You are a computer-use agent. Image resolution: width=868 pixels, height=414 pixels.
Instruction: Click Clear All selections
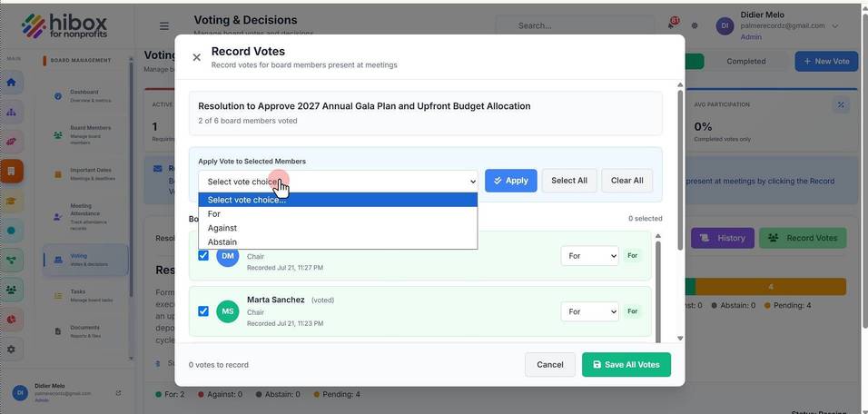[x=626, y=181]
